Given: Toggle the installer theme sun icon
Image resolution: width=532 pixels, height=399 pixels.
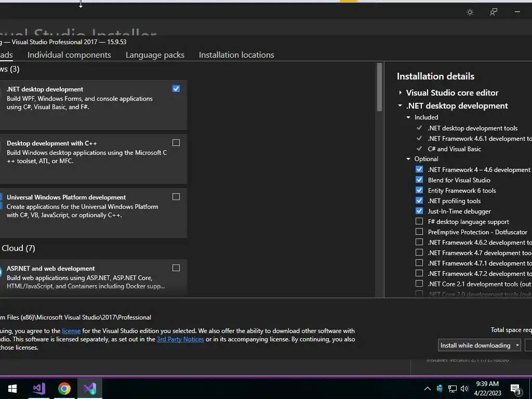Looking at the screenshot, I should coord(470,12).
